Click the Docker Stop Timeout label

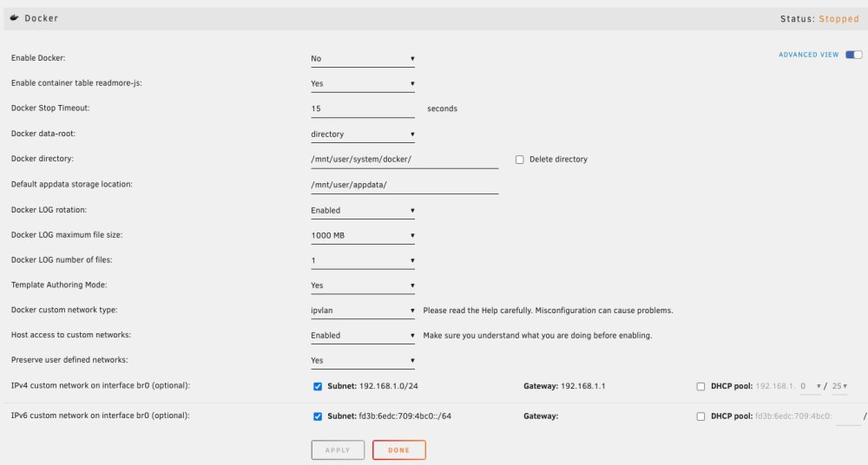click(x=50, y=108)
